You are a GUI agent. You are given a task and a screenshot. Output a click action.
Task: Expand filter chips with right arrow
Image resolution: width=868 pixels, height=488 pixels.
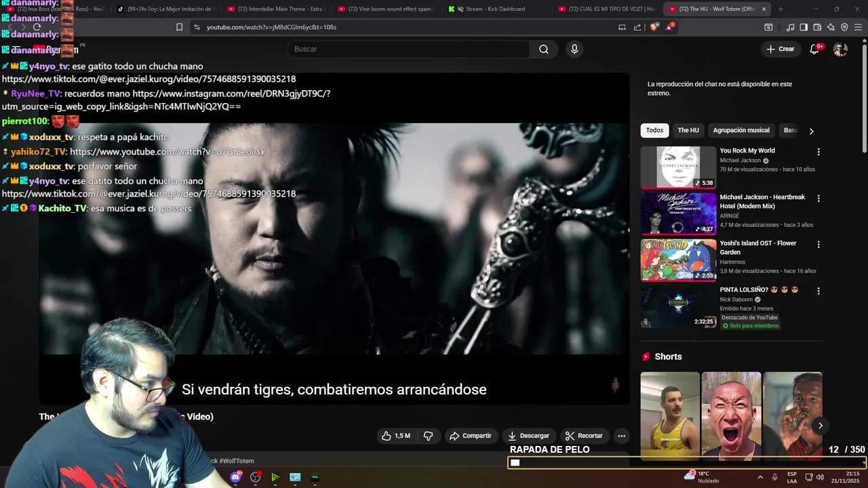pos(811,131)
